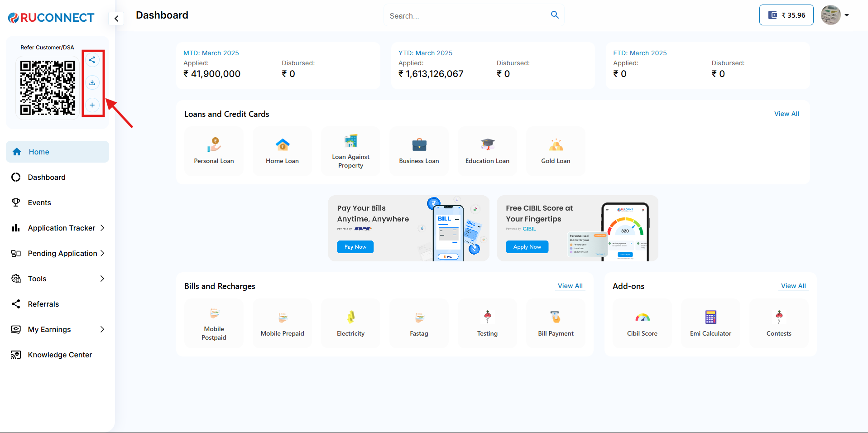The height and width of the screenshot is (433, 868).
Task: Expand the Application Tracker menu
Action: coord(58,228)
